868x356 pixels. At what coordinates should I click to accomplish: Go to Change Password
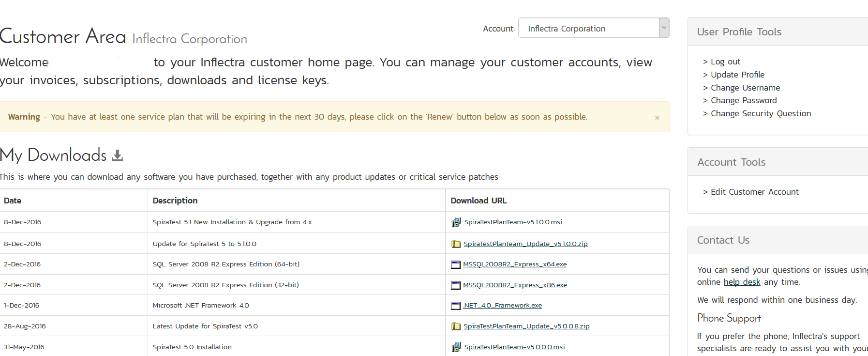pyautogui.click(x=743, y=100)
